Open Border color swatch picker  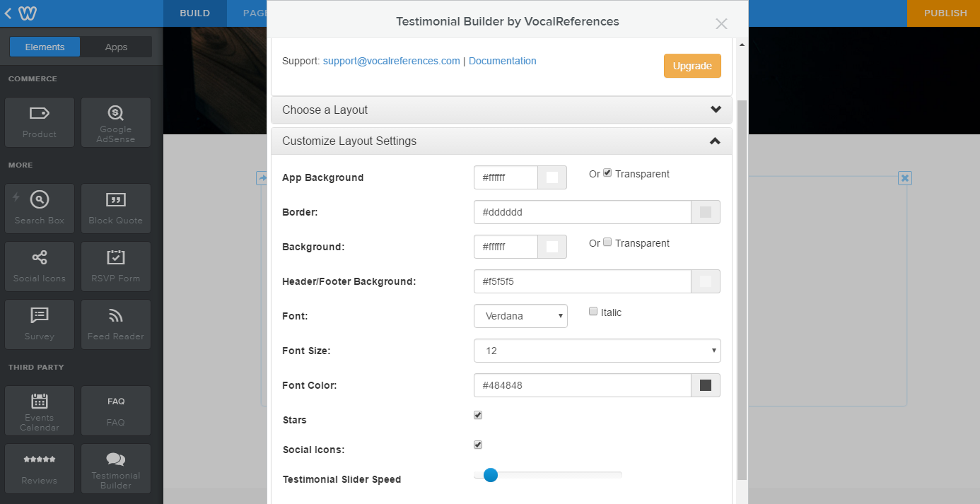[x=705, y=212]
